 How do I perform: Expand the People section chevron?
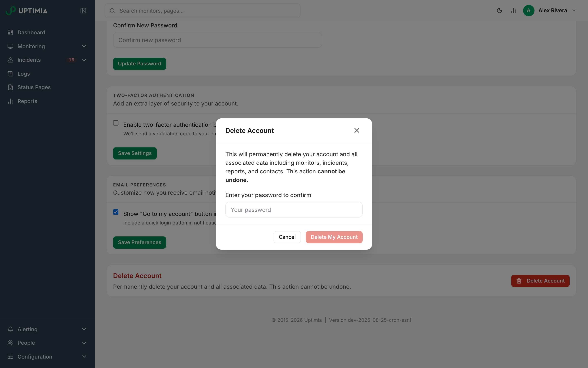tap(84, 343)
